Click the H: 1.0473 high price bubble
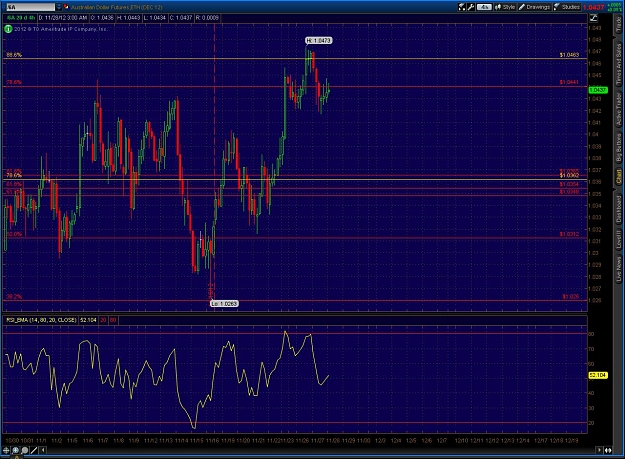Image resolution: width=625 pixels, height=459 pixels. 318,40
